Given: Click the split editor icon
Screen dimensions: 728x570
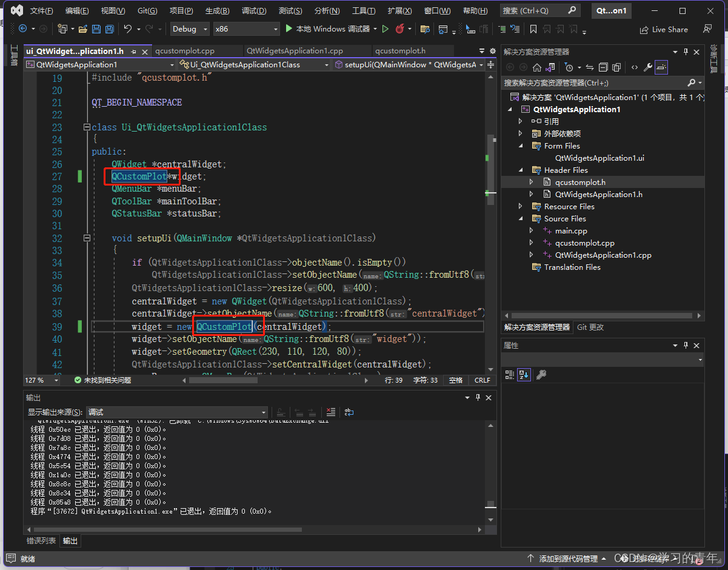Looking at the screenshot, I should pos(491,64).
